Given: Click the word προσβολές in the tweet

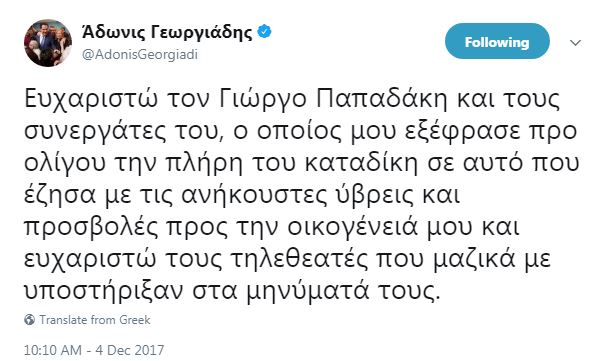Looking at the screenshot, I should (91, 227).
